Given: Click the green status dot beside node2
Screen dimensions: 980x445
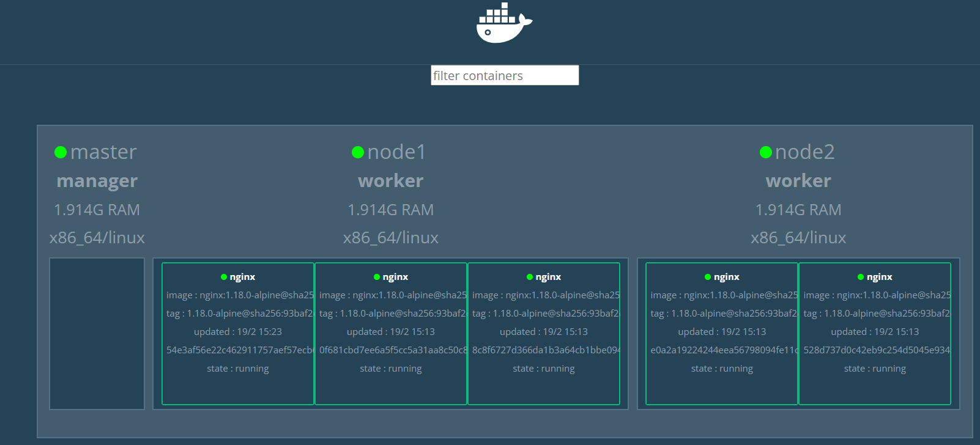Looking at the screenshot, I should tap(765, 152).
